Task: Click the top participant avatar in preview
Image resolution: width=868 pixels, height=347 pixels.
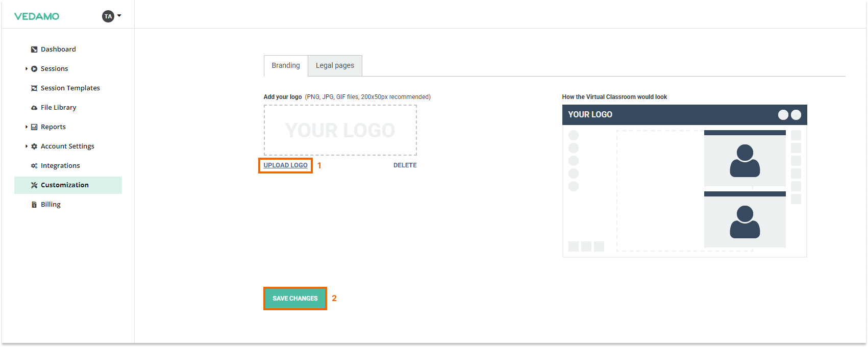Action: (x=745, y=161)
